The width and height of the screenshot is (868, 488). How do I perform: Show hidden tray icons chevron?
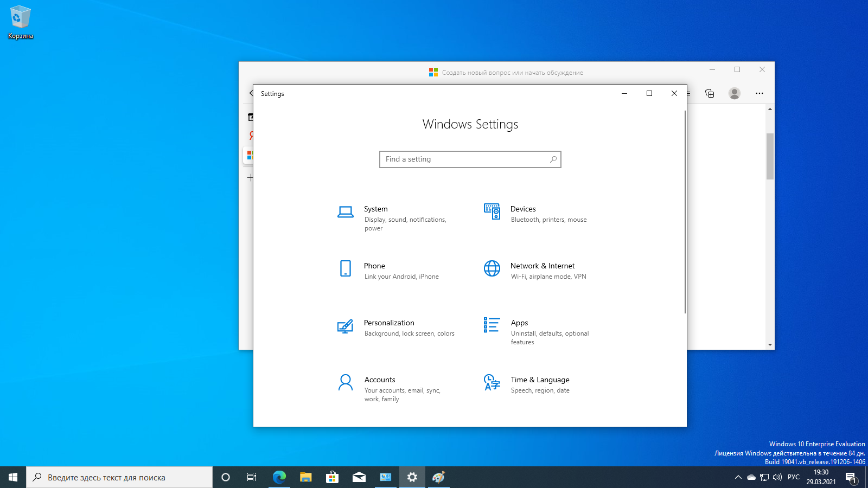click(x=738, y=477)
